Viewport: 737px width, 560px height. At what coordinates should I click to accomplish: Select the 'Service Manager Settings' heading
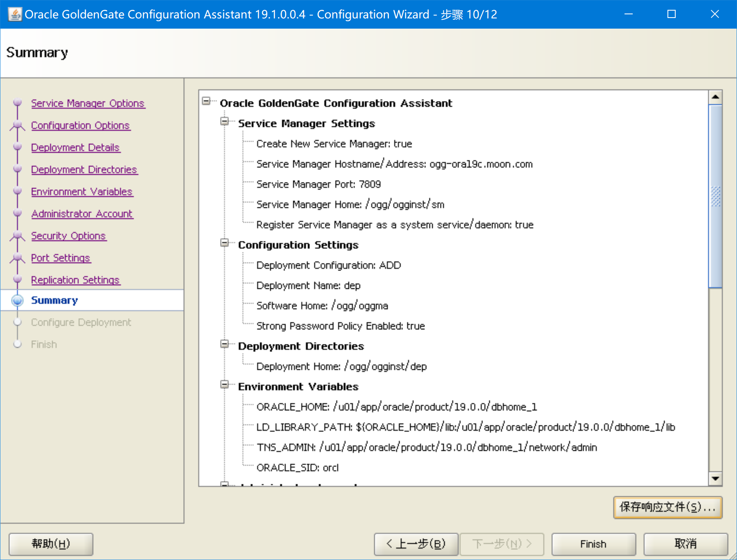pyautogui.click(x=307, y=124)
